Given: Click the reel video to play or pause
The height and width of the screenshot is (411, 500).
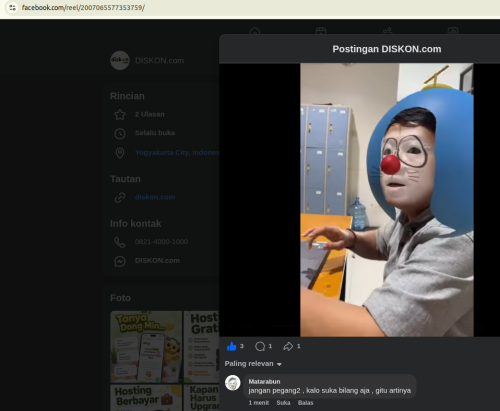Looking at the screenshot, I should click(x=387, y=200).
